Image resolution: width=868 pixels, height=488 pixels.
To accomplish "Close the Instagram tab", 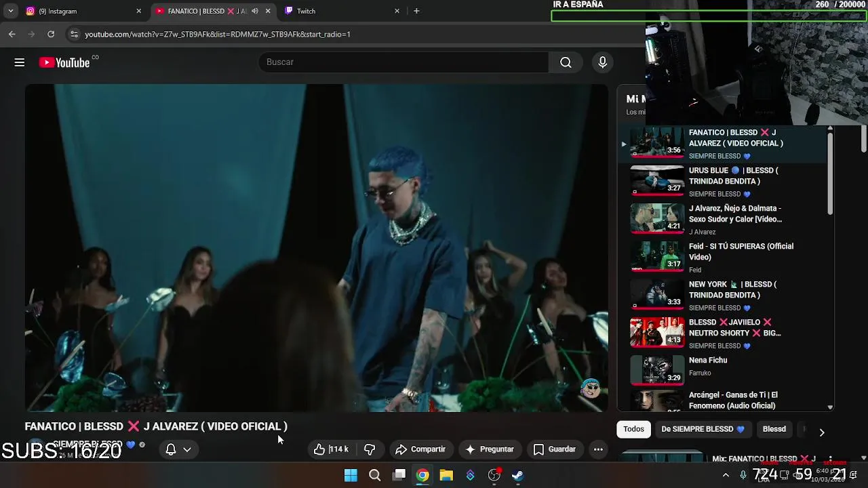I will [x=139, y=11].
